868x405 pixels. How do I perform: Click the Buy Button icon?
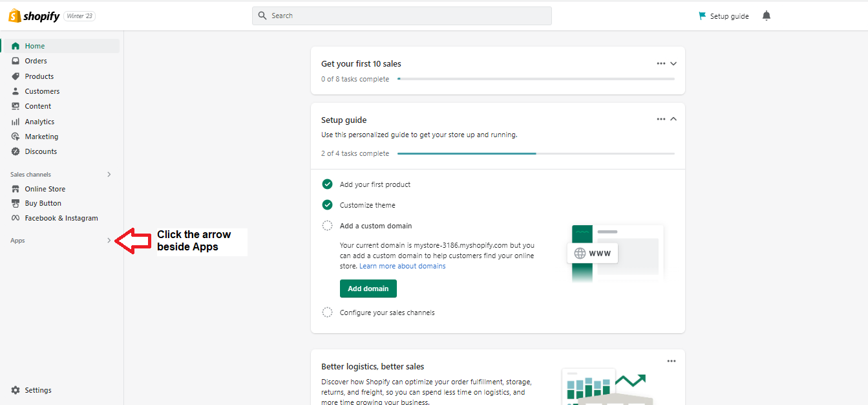pyautogui.click(x=16, y=203)
